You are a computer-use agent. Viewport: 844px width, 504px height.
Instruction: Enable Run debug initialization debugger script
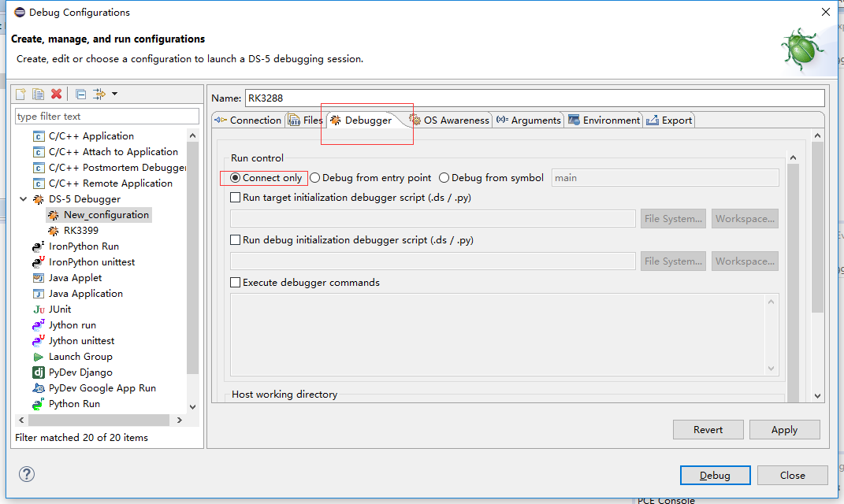click(235, 240)
